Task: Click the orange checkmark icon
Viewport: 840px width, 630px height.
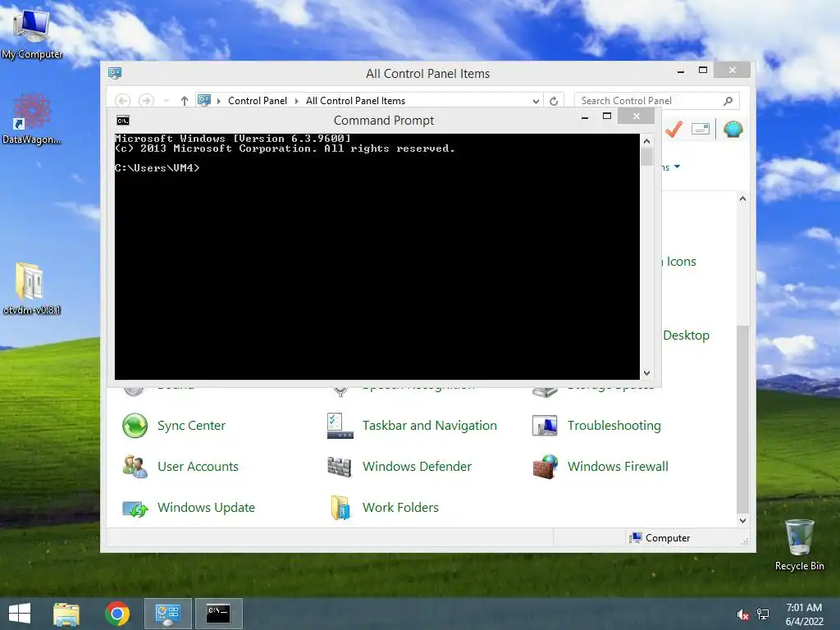Action: point(674,129)
